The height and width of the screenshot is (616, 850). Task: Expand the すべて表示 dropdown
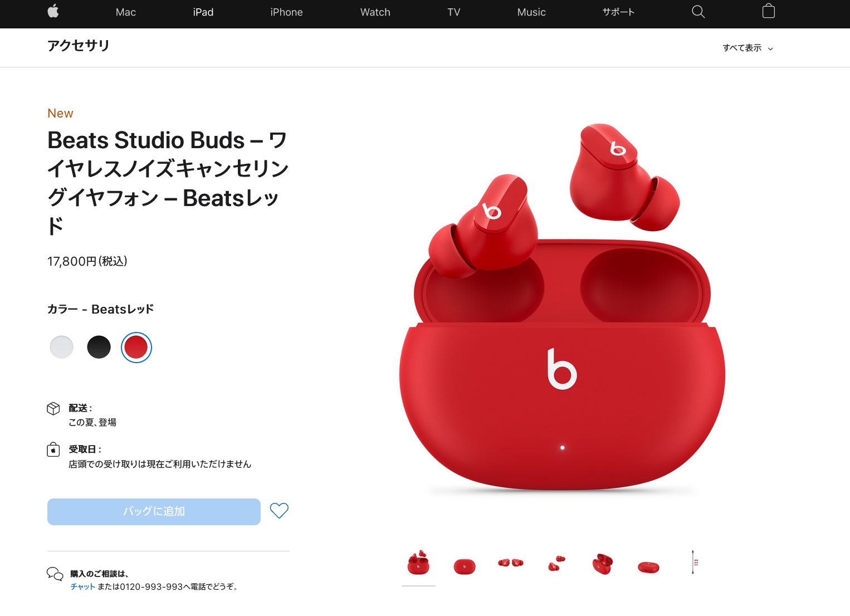click(x=748, y=48)
